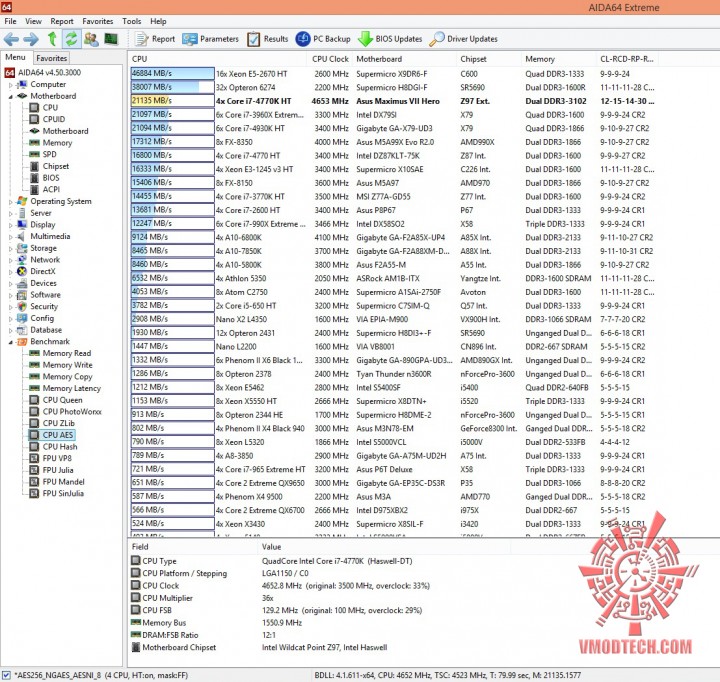Image resolution: width=720 pixels, height=682 pixels.
Task: Collapse the Benchmark tree node
Action: 11,342
